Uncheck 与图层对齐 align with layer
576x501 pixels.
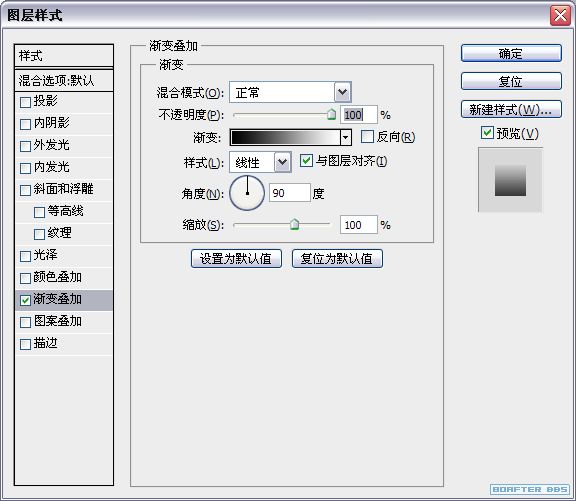point(306,161)
